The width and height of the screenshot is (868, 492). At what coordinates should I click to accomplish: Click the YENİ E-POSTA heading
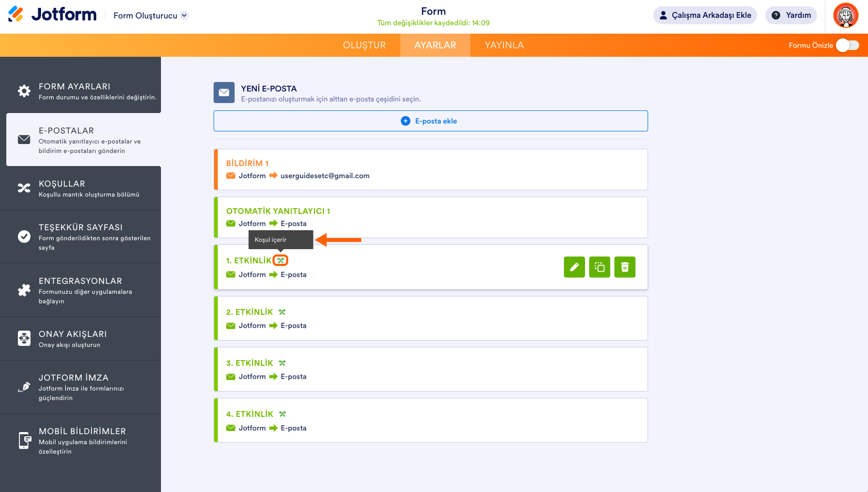pyautogui.click(x=269, y=89)
